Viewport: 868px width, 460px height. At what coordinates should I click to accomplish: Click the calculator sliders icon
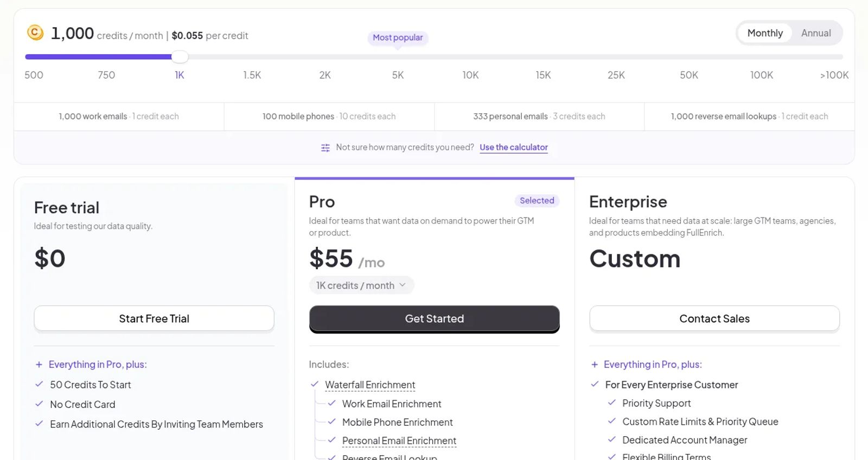coord(325,148)
